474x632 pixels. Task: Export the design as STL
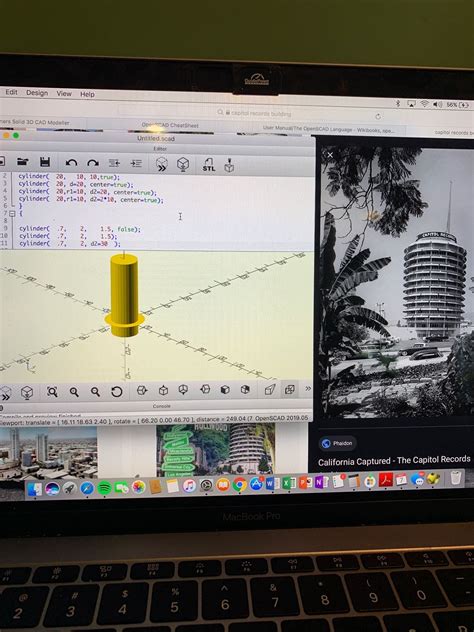point(208,164)
